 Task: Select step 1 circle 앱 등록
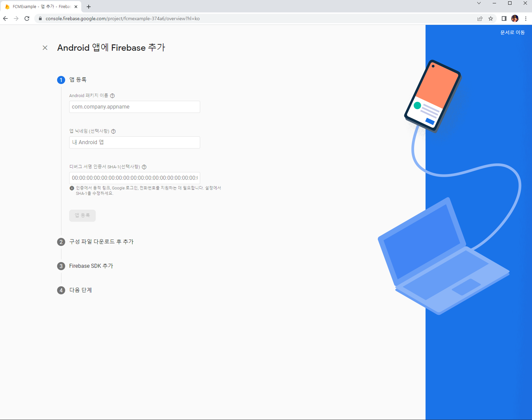[61, 80]
